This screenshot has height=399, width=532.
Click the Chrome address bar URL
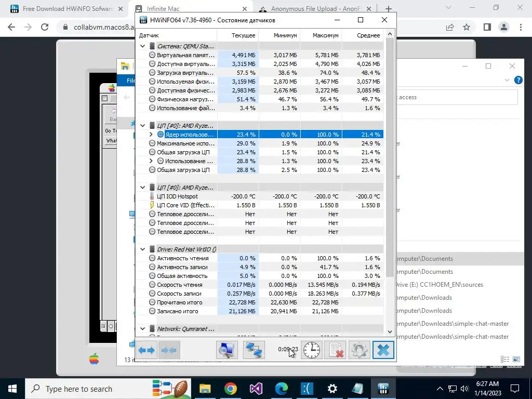tap(103, 27)
